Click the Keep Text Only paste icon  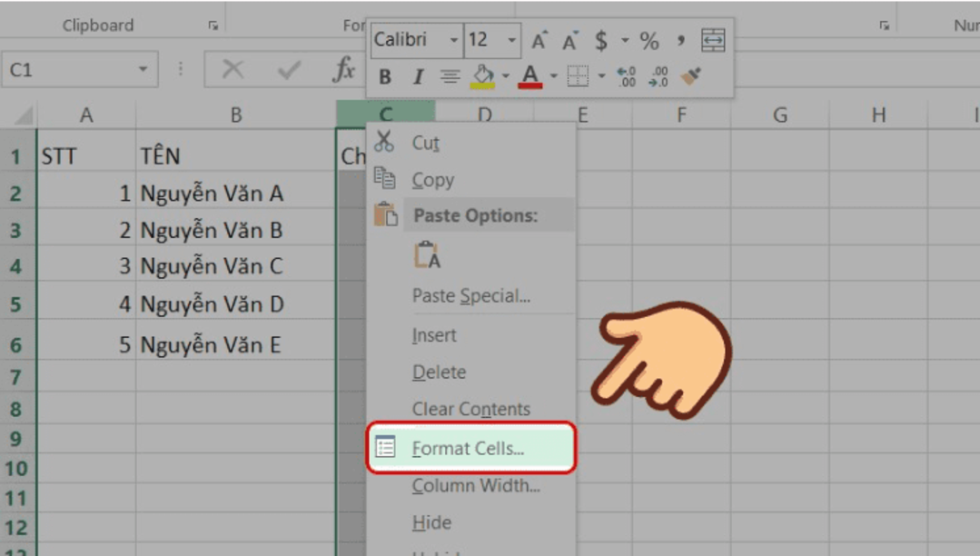point(427,255)
